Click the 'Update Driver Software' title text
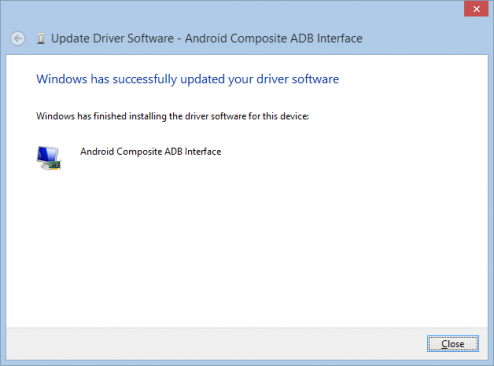Viewport: 494px width, 366px height. point(112,38)
